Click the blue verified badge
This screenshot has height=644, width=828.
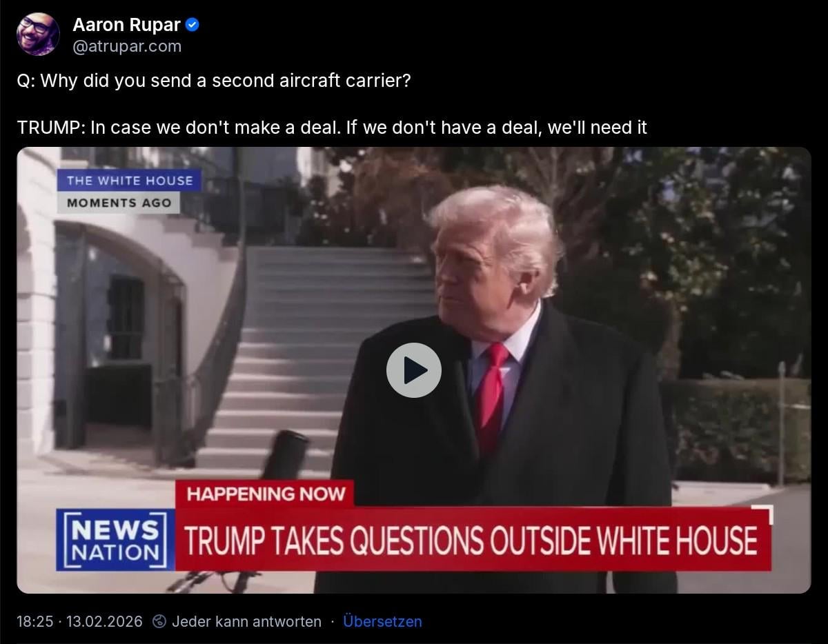pyautogui.click(x=193, y=25)
